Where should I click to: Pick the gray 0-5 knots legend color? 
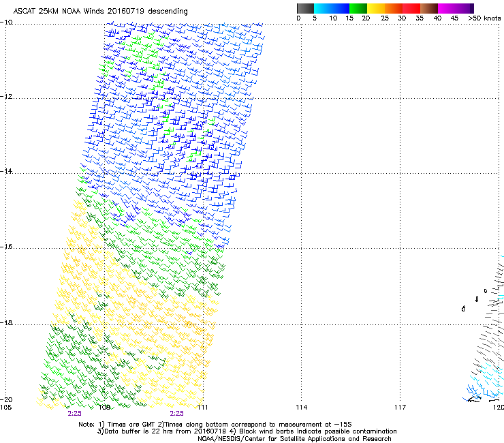coord(305,8)
